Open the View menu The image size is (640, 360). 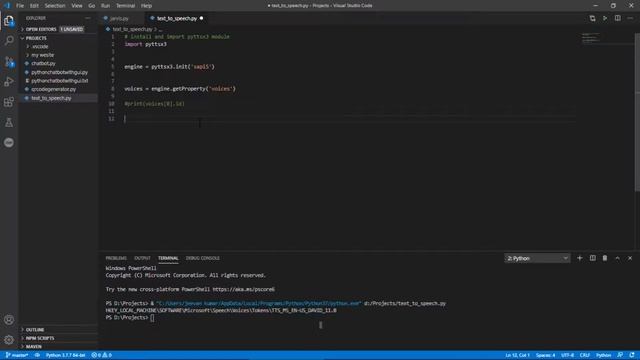pyautogui.click(x=77, y=6)
